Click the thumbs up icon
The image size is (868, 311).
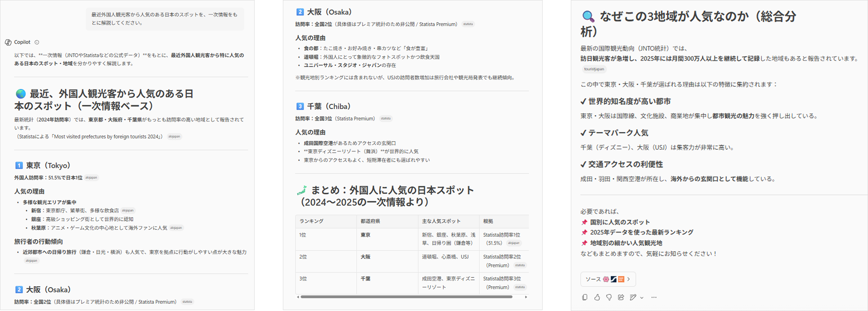pos(597,297)
